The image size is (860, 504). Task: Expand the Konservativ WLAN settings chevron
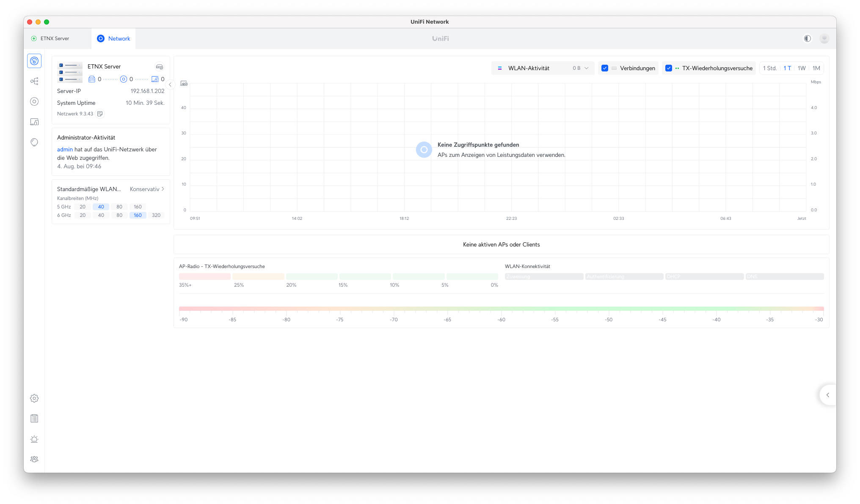(x=163, y=189)
